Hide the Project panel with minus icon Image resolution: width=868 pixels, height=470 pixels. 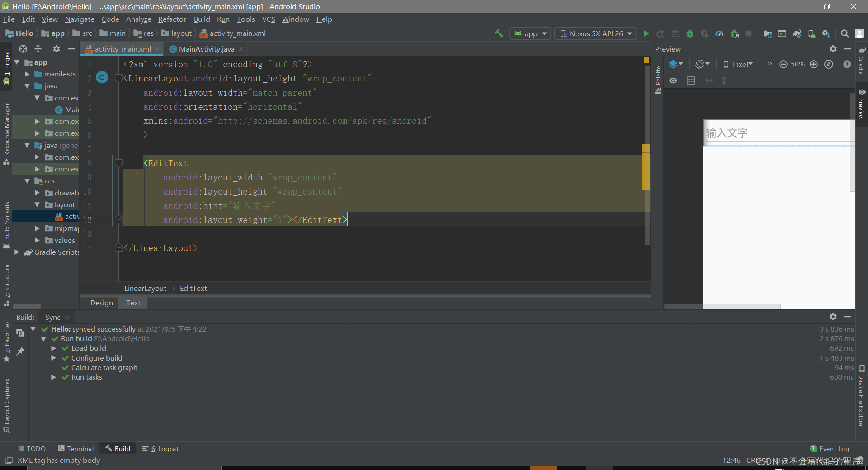(x=71, y=49)
